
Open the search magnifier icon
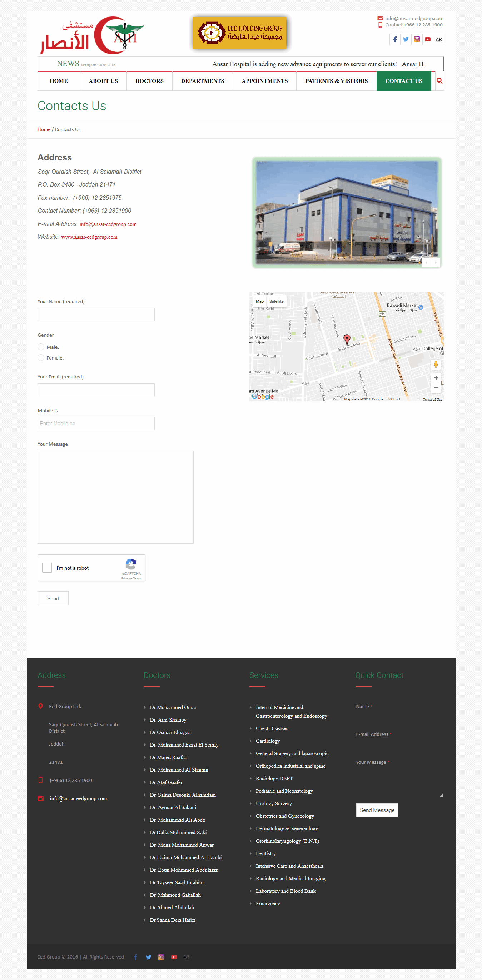[x=439, y=81]
